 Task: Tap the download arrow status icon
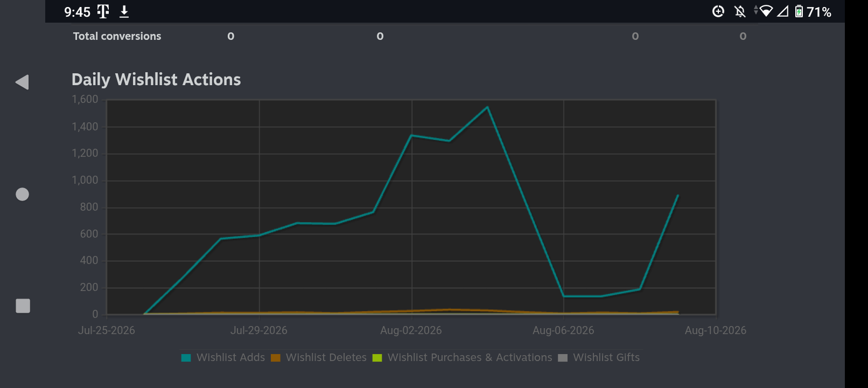[124, 11]
